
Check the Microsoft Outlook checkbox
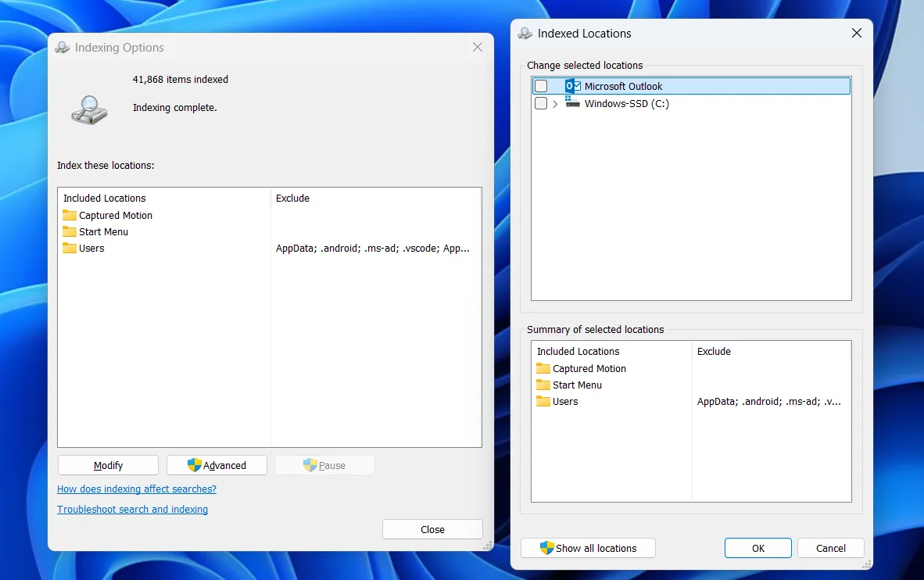tap(539, 85)
